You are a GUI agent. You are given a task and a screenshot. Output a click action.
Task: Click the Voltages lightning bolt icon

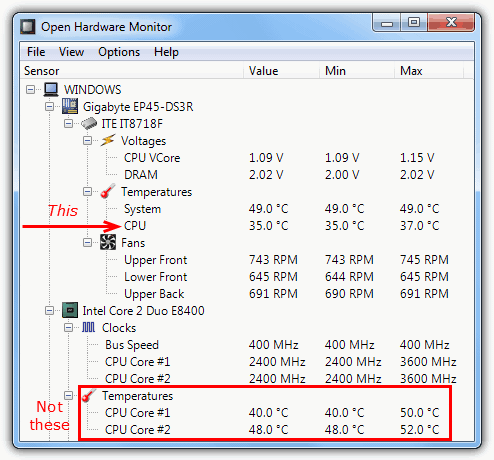(108, 140)
